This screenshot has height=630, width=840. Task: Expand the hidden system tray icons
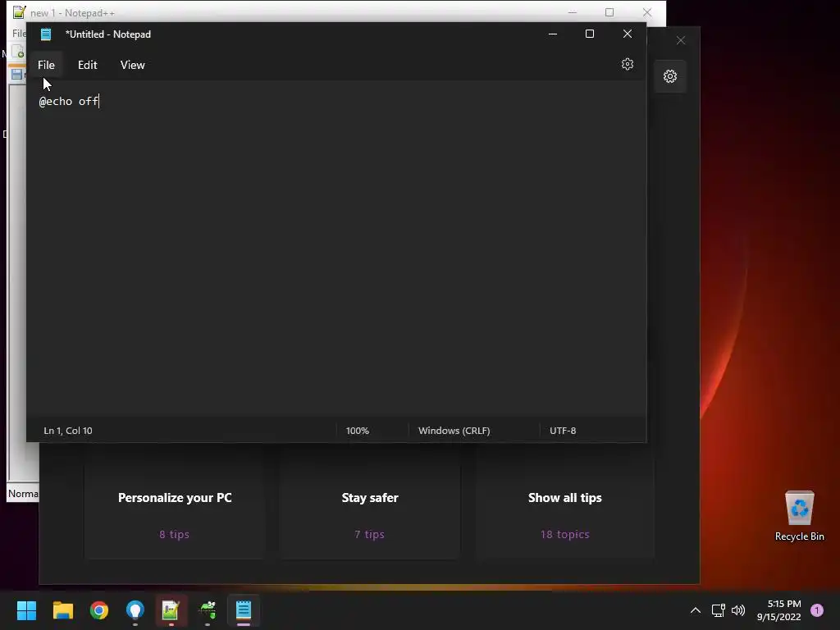(695, 610)
